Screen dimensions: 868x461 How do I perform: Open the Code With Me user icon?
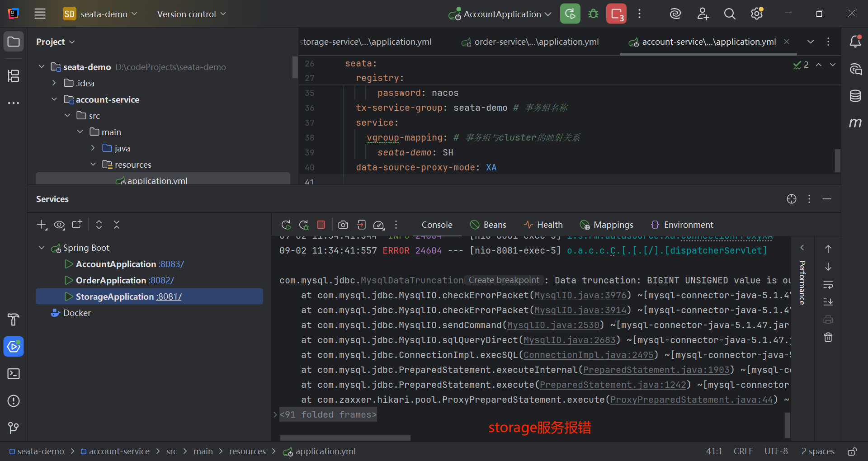[703, 14]
